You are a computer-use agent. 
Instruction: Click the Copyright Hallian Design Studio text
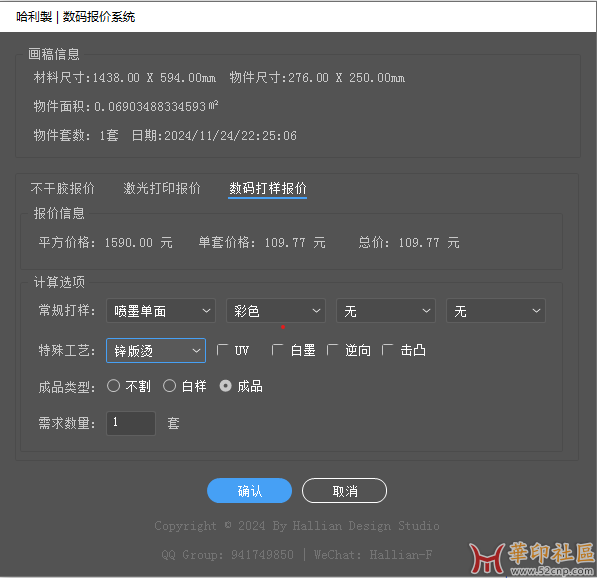coord(297,526)
